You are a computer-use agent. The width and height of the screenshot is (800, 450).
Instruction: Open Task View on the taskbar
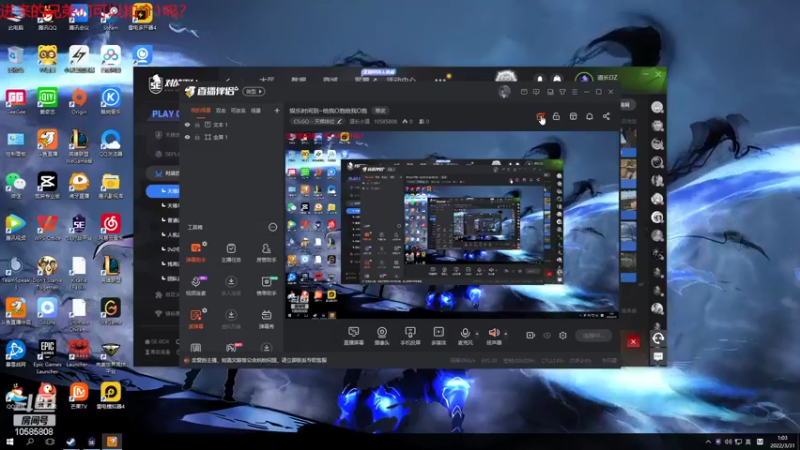tap(50, 441)
